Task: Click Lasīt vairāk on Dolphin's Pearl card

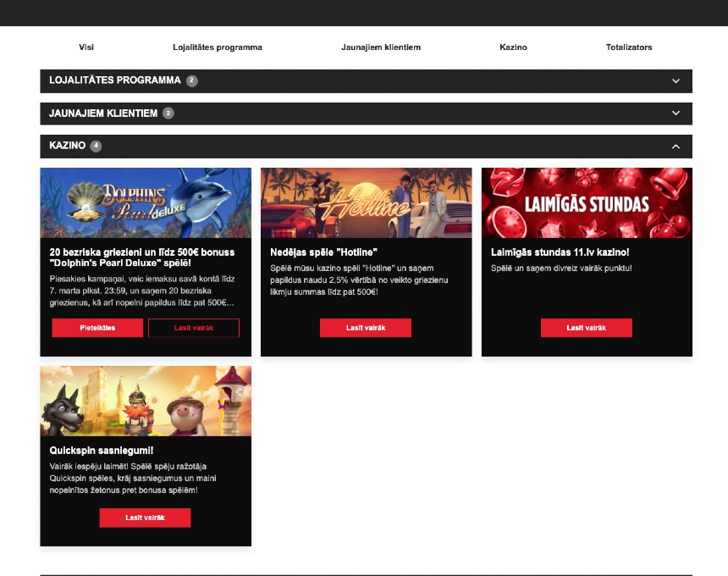Action: tap(194, 328)
